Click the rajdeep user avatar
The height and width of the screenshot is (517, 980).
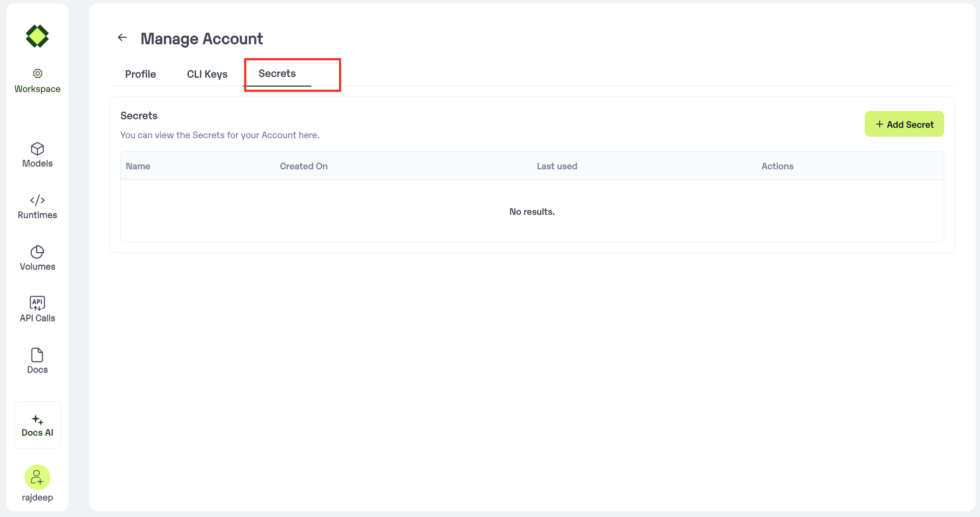[37, 477]
